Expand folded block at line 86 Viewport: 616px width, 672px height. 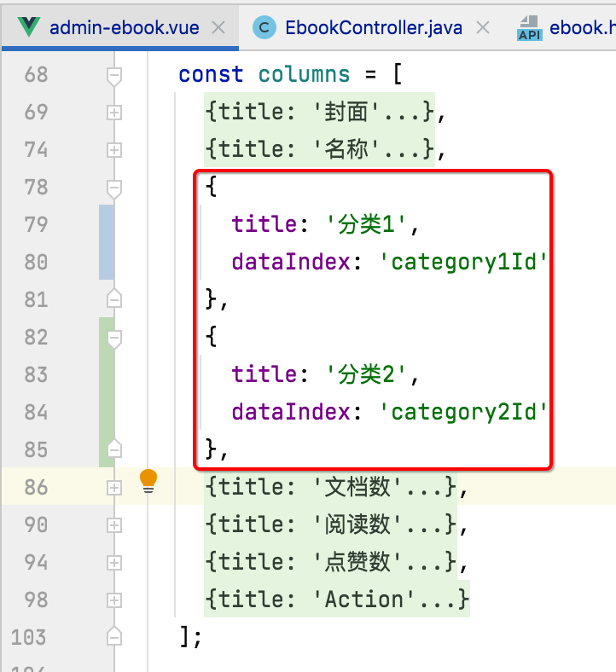(114, 488)
